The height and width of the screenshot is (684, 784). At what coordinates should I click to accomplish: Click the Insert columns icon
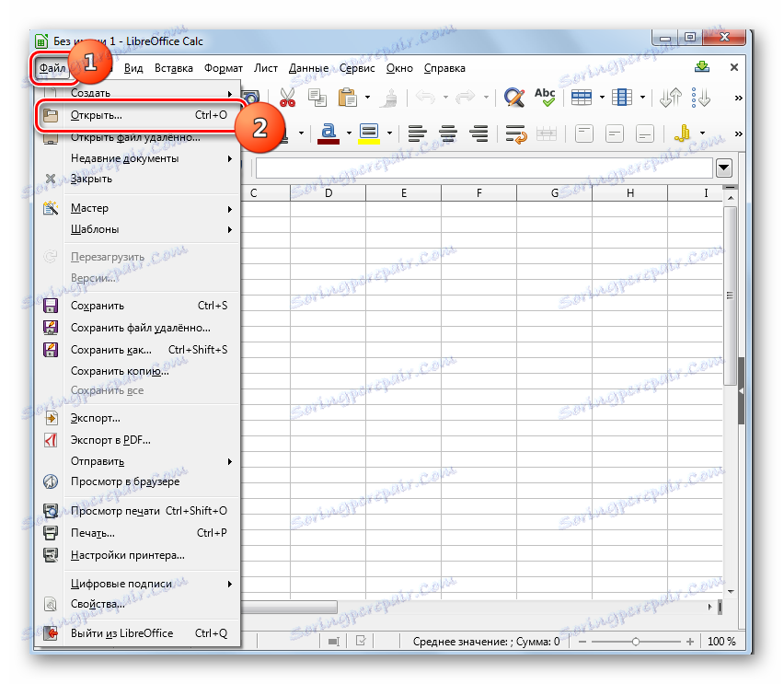622,98
